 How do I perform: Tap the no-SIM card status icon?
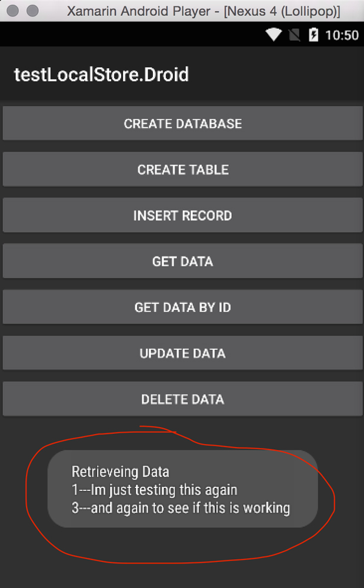point(294,35)
